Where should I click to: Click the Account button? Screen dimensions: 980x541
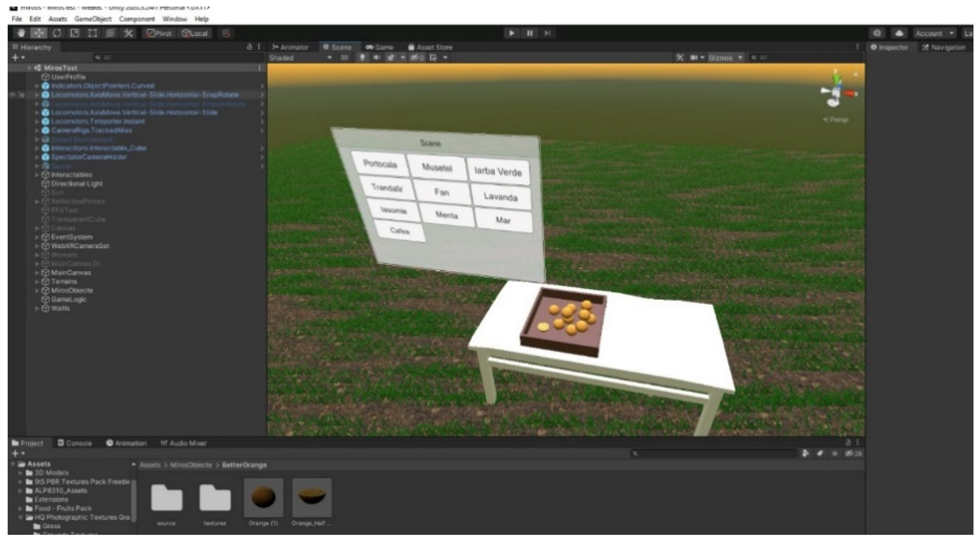tap(934, 33)
